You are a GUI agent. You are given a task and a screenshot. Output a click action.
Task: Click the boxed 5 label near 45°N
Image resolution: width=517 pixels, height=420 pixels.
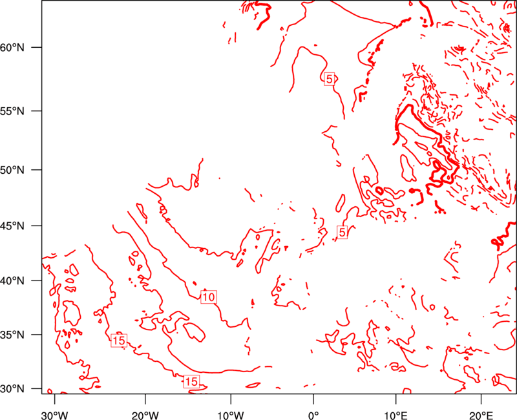tap(343, 233)
